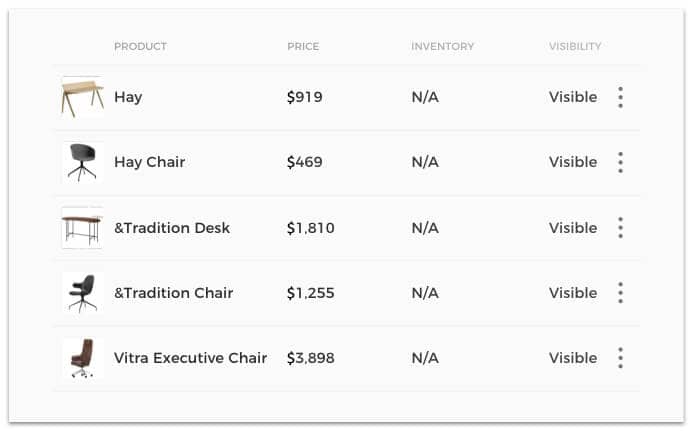Screen dimensions: 693x431
Task: Open the &Tradition Desk product name
Action: tap(172, 228)
